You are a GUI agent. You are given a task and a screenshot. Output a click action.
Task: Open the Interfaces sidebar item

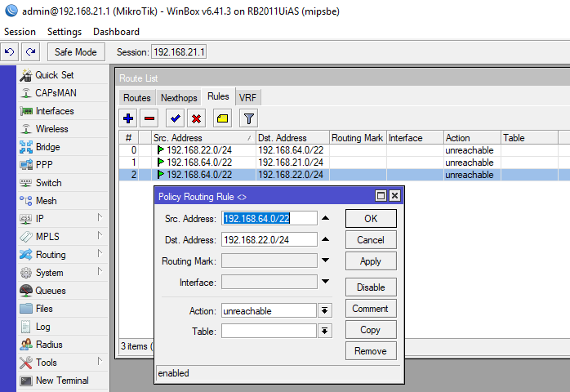click(x=54, y=111)
